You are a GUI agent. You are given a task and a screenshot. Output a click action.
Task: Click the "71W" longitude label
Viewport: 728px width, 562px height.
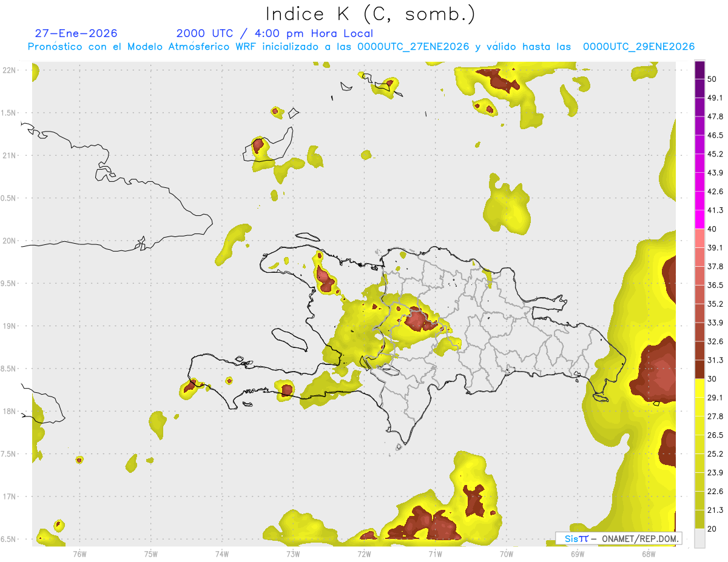click(x=435, y=554)
